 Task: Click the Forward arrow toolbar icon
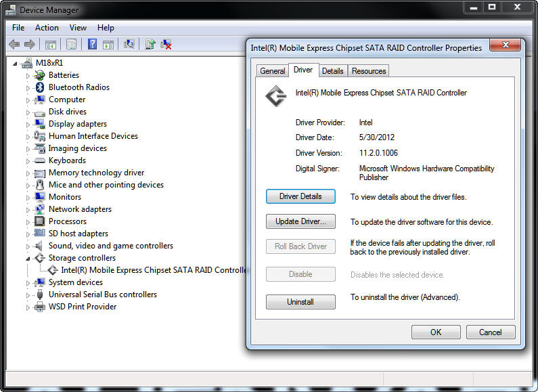[30, 44]
